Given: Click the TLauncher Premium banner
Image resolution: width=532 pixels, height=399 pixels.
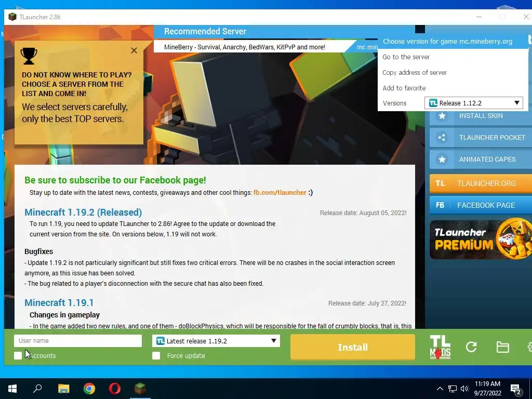Looking at the screenshot, I should [x=481, y=240].
